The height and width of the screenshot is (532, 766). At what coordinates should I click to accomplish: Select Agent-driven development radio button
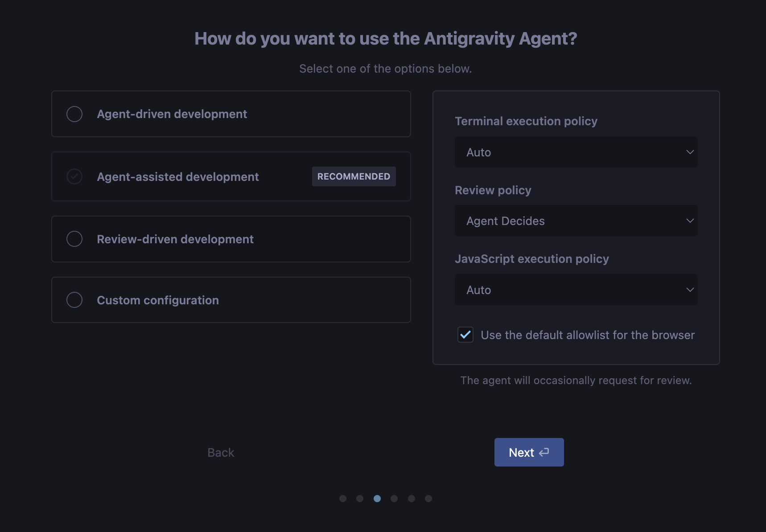click(74, 114)
